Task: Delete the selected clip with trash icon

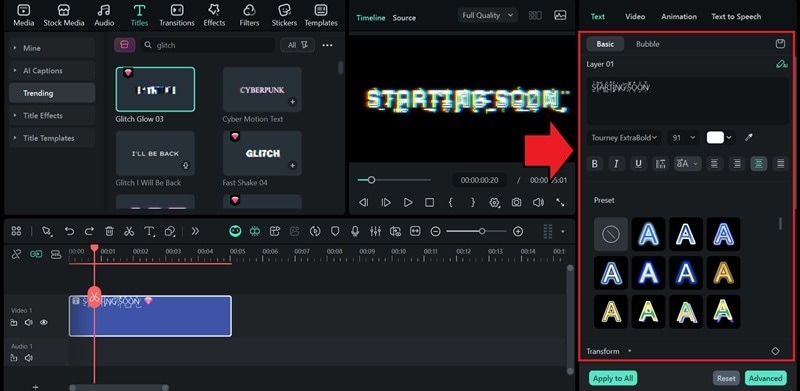Action: coord(109,231)
